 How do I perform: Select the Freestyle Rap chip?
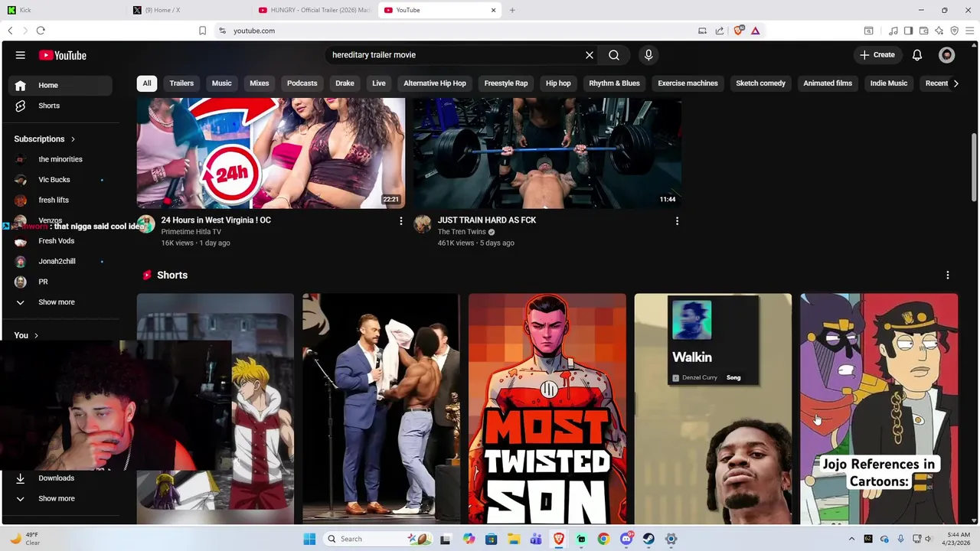click(506, 83)
